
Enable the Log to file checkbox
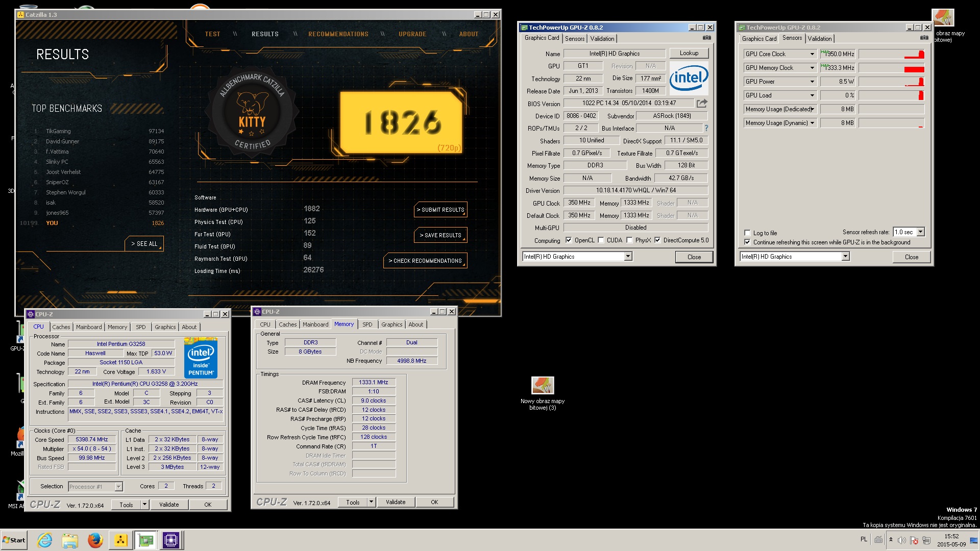point(747,233)
